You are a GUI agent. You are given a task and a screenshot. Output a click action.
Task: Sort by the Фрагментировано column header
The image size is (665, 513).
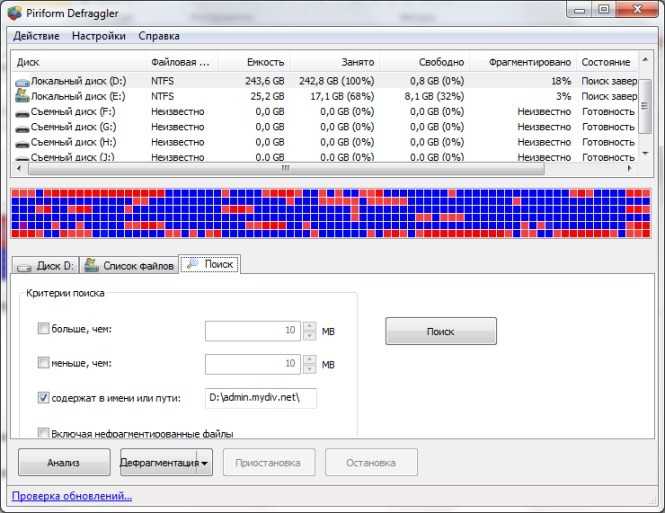pyautogui.click(x=523, y=62)
